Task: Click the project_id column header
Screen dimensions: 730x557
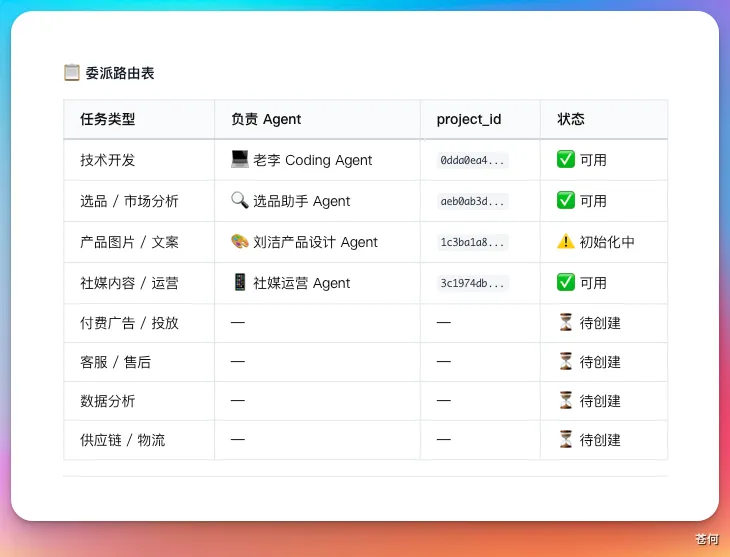Action: pos(469,119)
